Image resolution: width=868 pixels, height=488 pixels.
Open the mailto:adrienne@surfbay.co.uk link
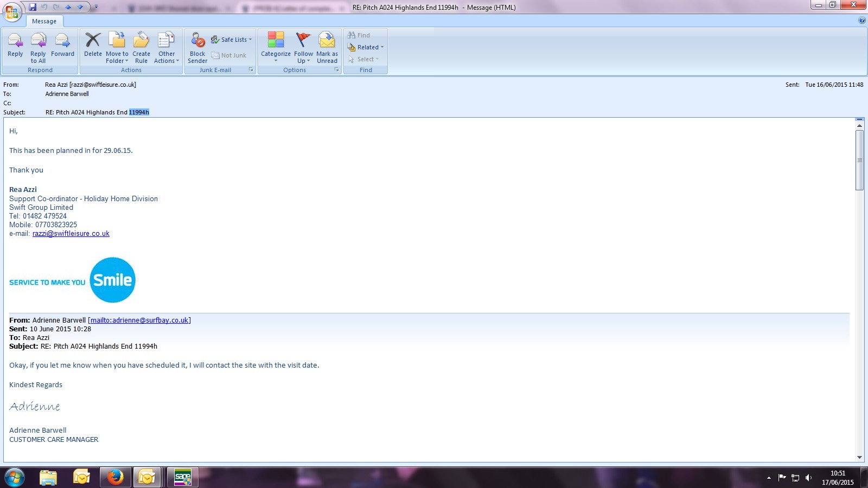pos(139,320)
